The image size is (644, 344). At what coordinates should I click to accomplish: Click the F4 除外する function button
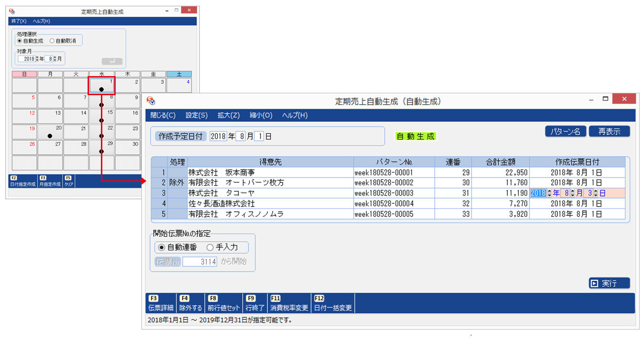click(x=190, y=303)
